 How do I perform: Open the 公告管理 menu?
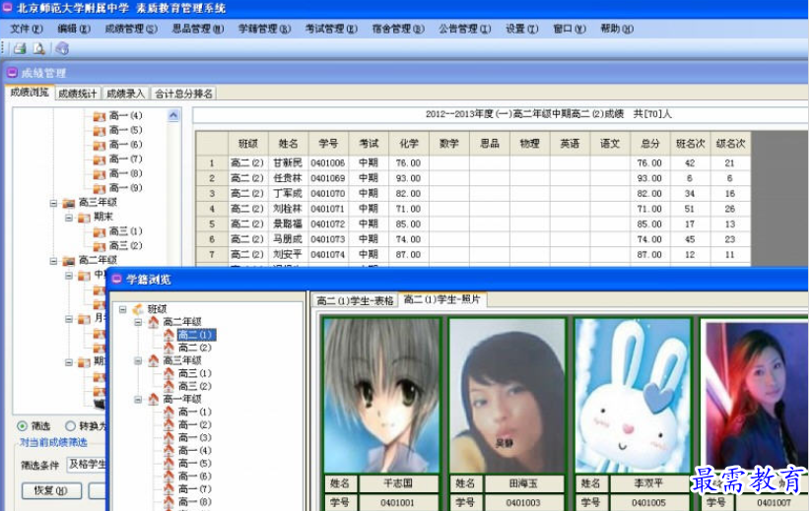point(465,29)
